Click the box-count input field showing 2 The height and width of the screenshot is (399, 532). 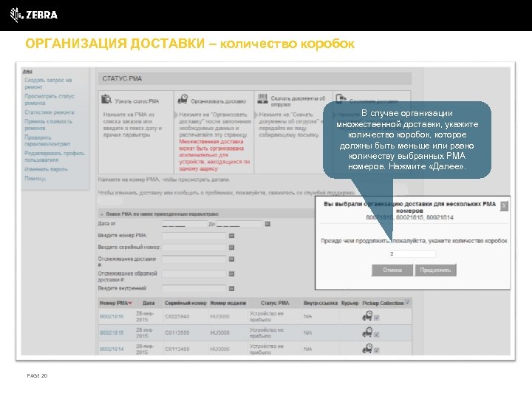click(x=412, y=253)
